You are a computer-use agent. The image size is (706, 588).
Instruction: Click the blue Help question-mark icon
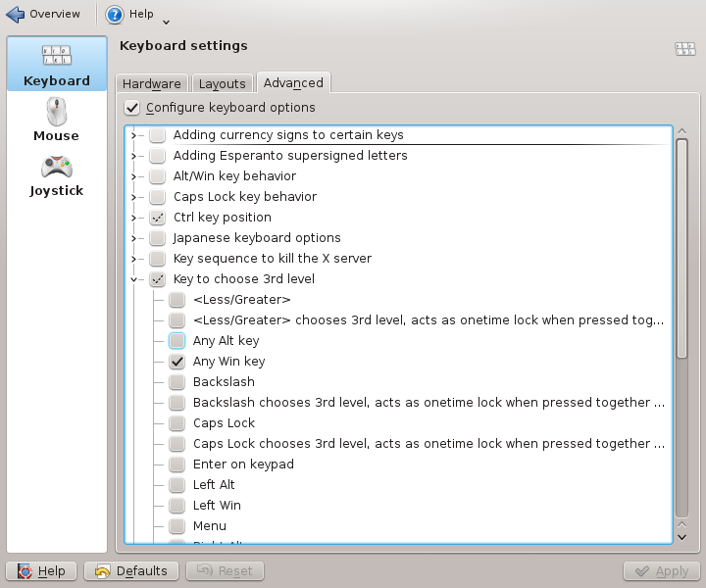[115, 15]
